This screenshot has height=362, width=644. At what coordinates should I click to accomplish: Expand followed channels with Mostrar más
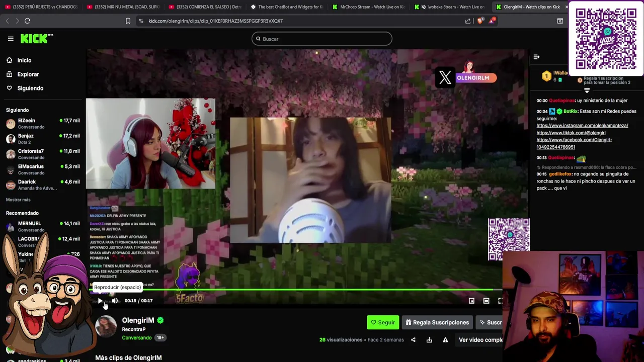(x=18, y=200)
